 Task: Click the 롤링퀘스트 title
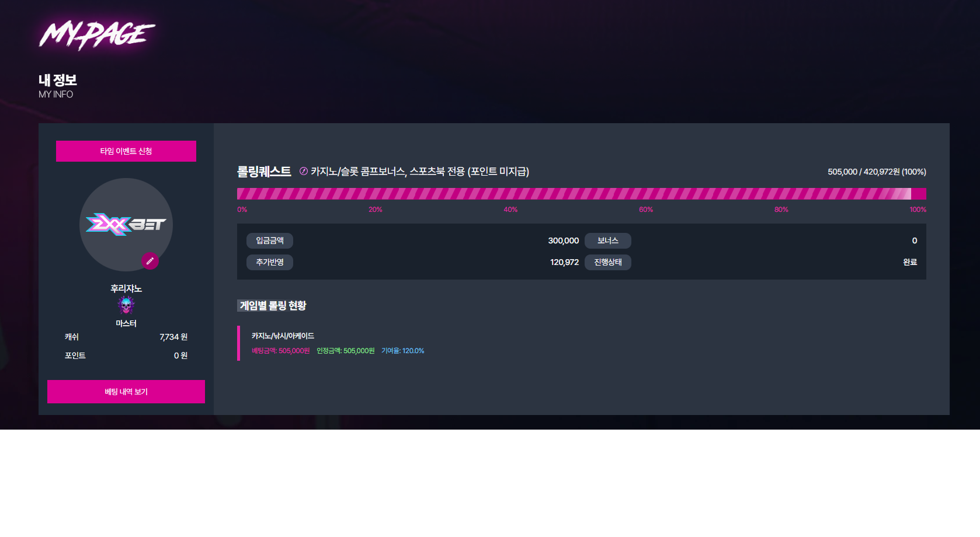point(264,172)
